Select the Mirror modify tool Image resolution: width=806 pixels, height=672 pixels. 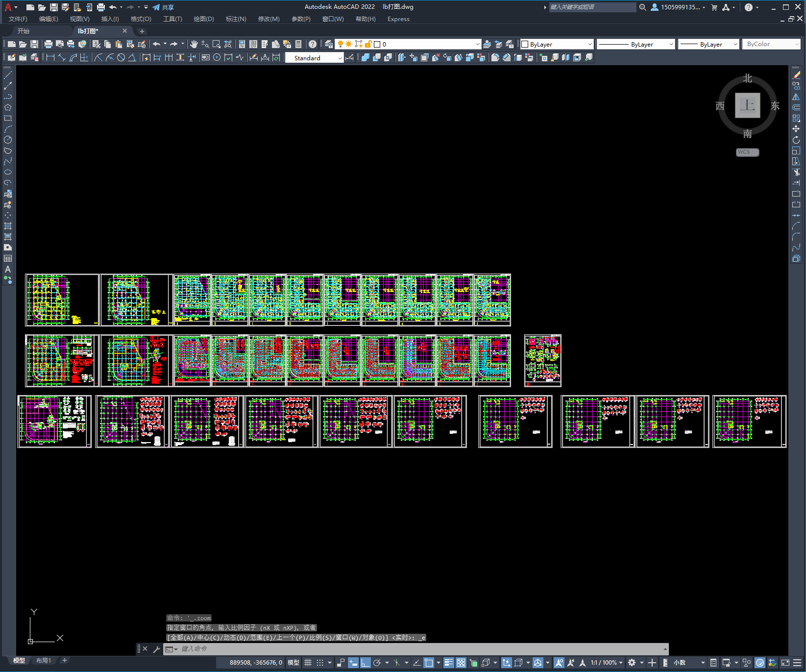pos(796,97)
